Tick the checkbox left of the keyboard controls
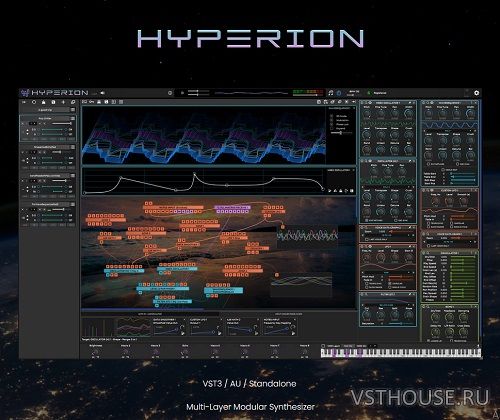 coord(323,346)
